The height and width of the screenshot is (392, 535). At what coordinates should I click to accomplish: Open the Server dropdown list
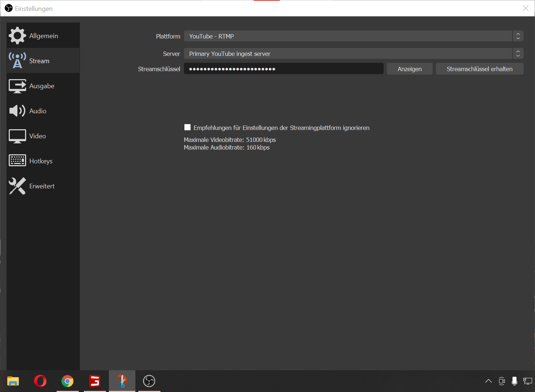(354, 54)
